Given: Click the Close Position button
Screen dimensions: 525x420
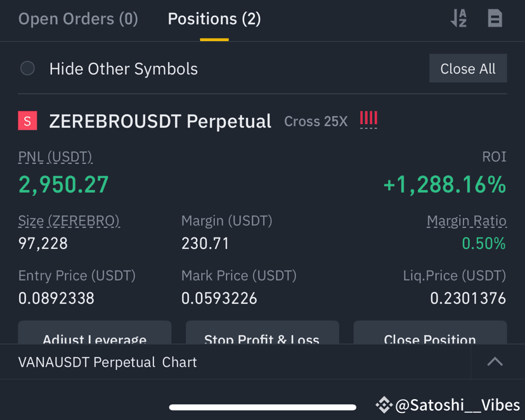Looking at the screenshot, I should (x=431, y=333).
